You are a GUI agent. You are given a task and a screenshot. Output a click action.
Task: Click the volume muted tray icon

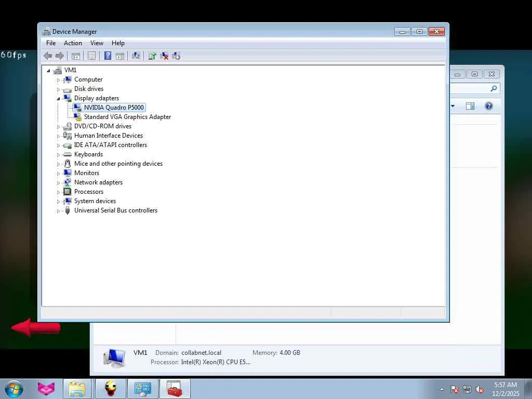pos(480,390)
